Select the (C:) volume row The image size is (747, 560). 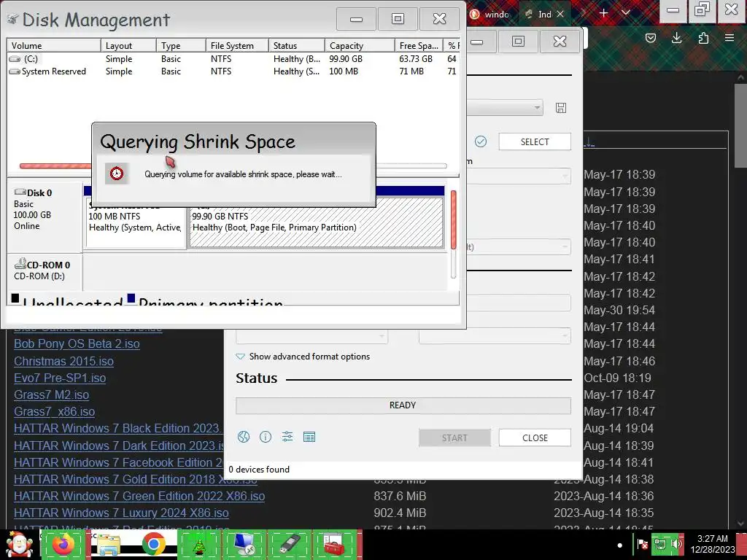click(233, 59)
